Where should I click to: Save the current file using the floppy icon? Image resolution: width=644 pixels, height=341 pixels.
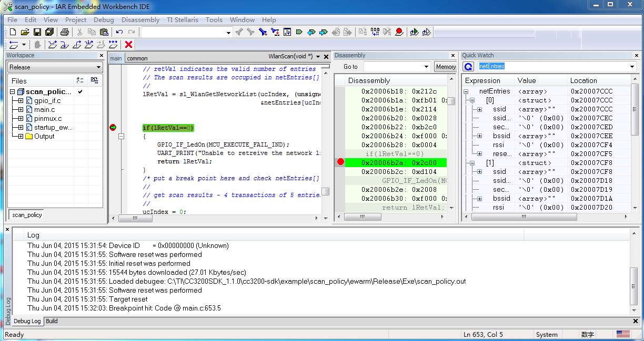tap(37, 32)
